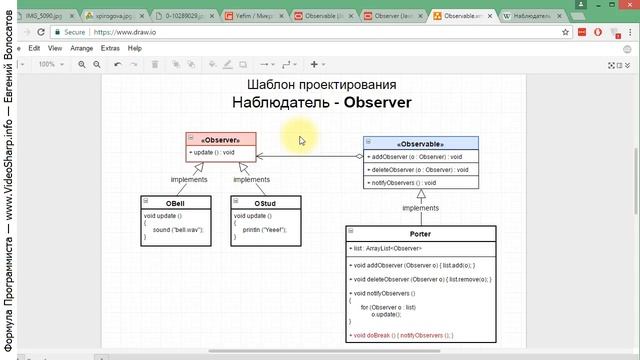Close the Wikipedia Наблюдатель tab

click(560, 16)
